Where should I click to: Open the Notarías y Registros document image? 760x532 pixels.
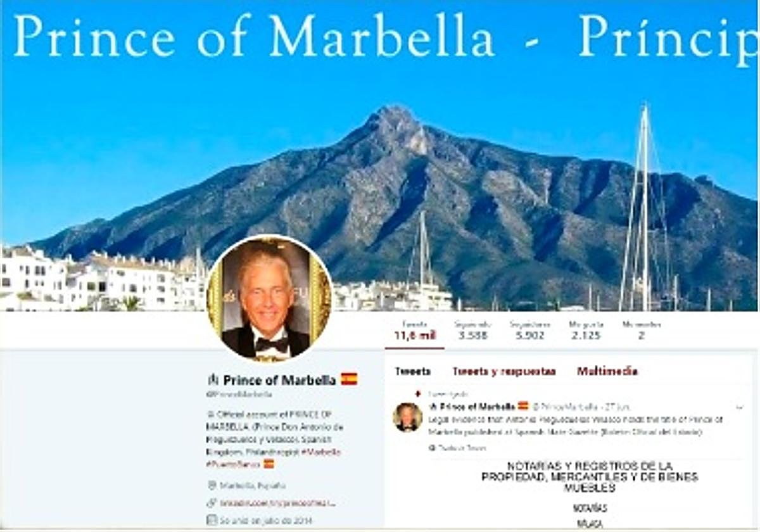click(x=590, y=495)
